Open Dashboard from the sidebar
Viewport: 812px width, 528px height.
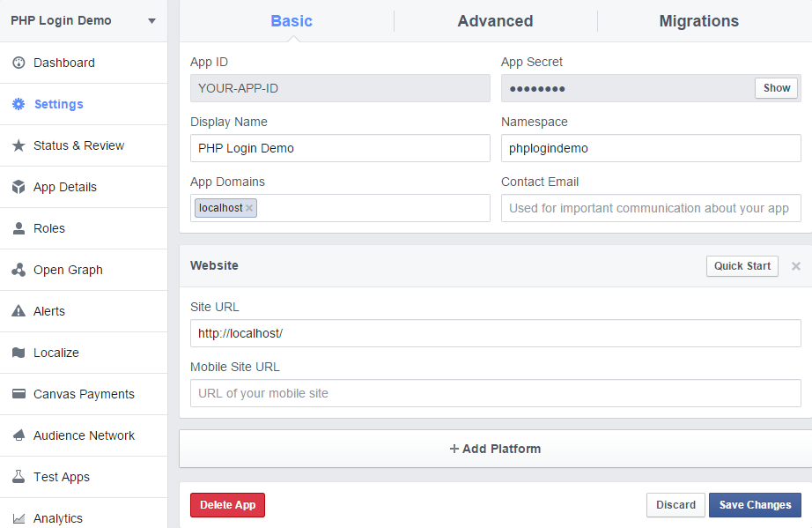tap(84, 63)
